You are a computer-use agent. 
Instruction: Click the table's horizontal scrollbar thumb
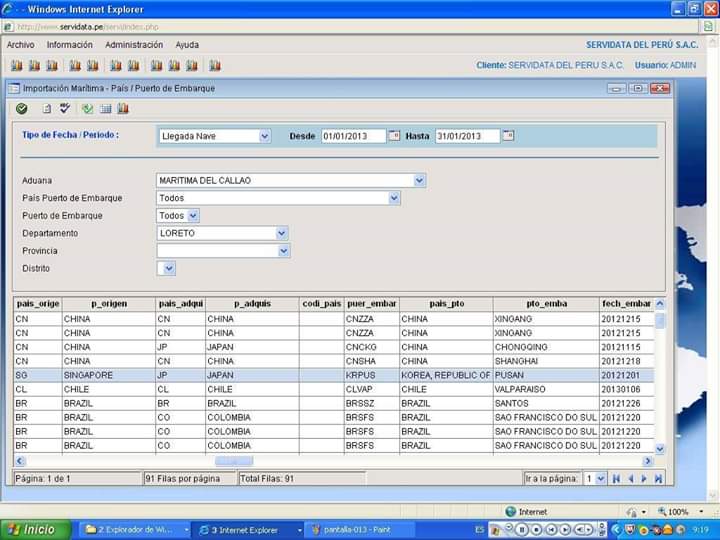click(x=234, y=461)
